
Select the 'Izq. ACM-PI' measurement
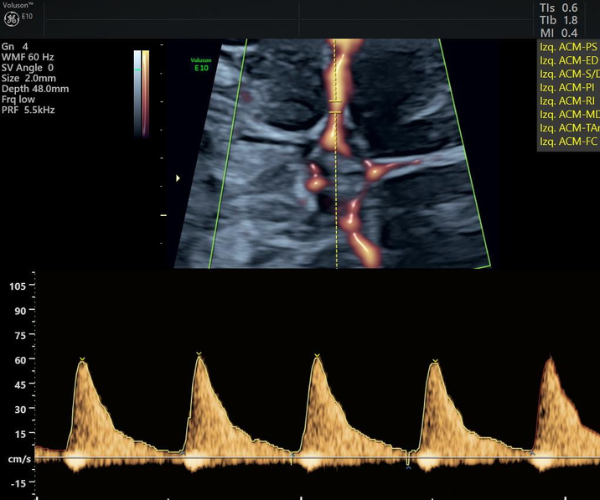(567, 88)
